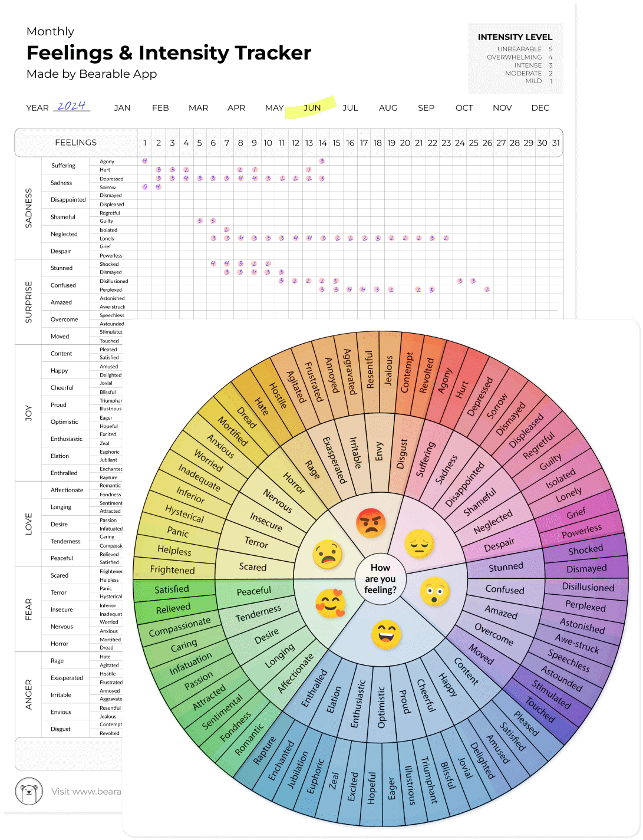Image resolution: width=643 pixels, height=840 pixels.
Task: Click the smiling face with hearts emoji
Action: (x=331, y=602)
